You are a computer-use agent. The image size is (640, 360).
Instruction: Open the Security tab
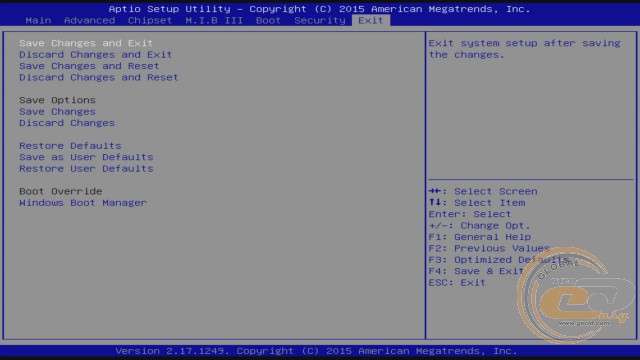(320, 20)
